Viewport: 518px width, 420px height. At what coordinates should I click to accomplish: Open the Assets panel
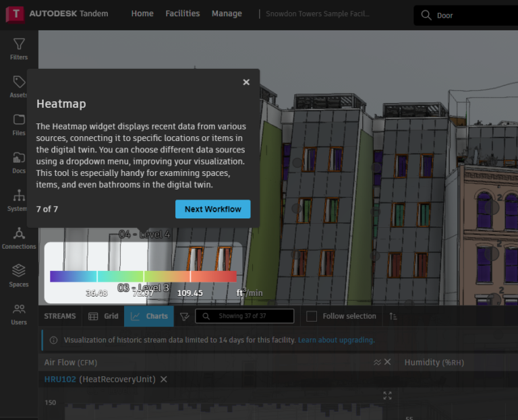[19, 87]
